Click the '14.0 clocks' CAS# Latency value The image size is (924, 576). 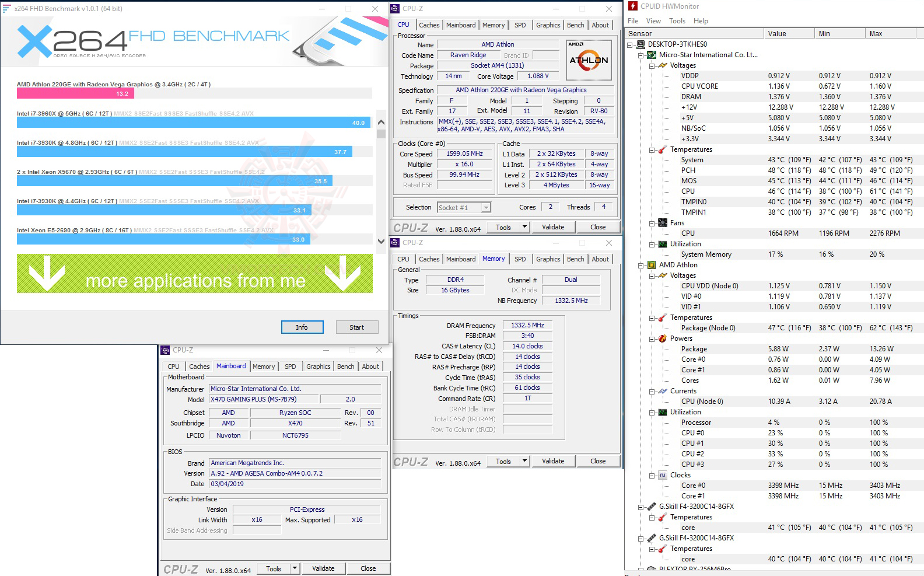(527, 346)
